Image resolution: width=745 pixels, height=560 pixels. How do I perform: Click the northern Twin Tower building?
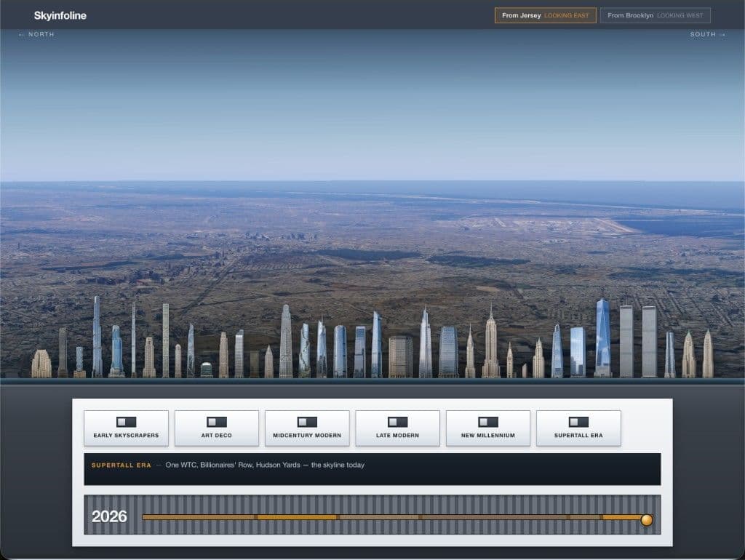626,342
